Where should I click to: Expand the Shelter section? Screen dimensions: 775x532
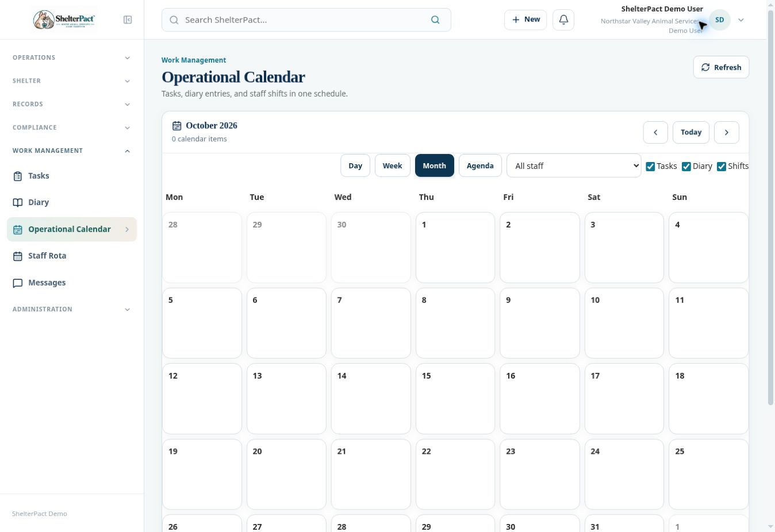(72, 81)
